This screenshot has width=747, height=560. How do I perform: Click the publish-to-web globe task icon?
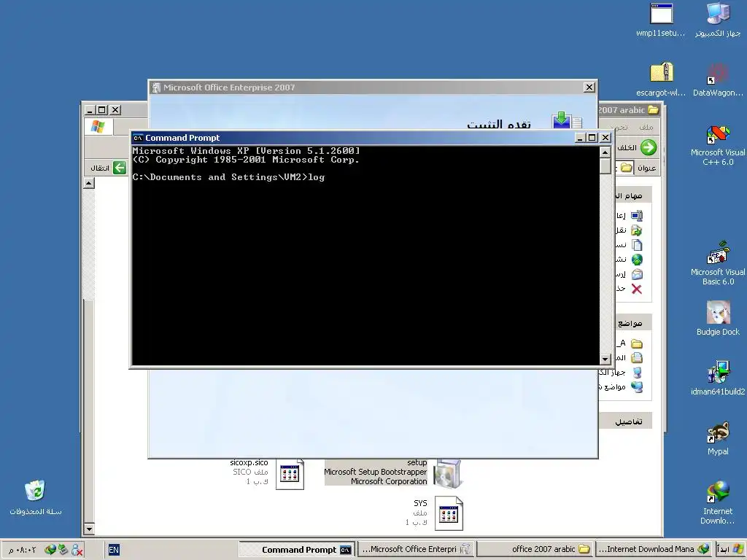636,260
